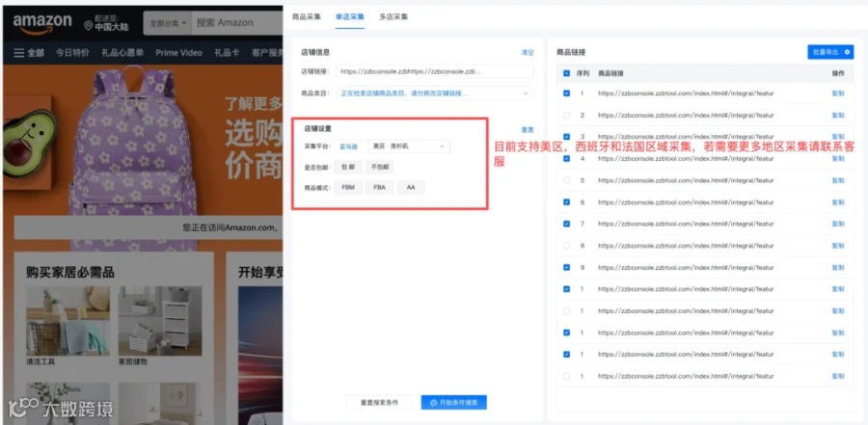Switch to the 多店采集 tab
The image size is (868, 425).
[x=393, y=16]
